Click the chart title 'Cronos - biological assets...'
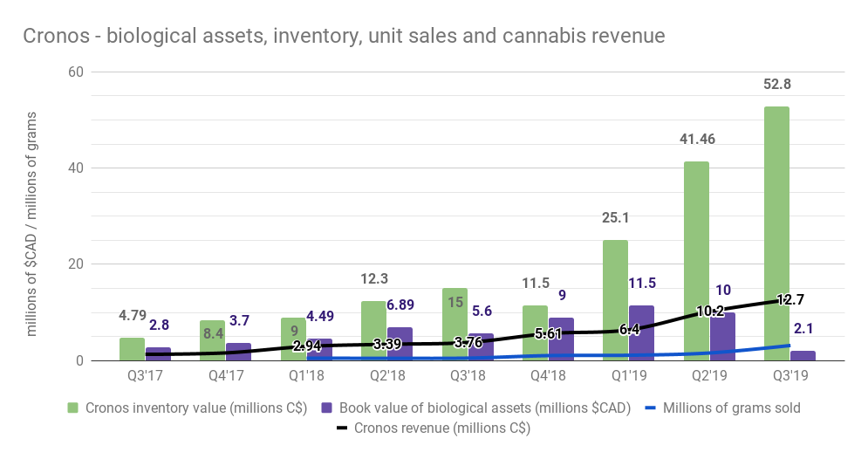Screen dimensions: 868x459 (344, 36)
